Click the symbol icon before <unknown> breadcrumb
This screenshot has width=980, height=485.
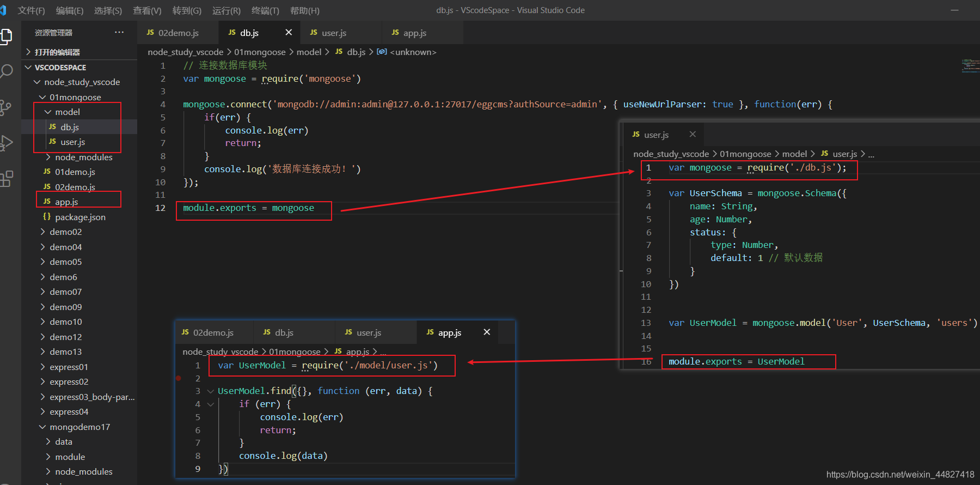tap(382, 52)
